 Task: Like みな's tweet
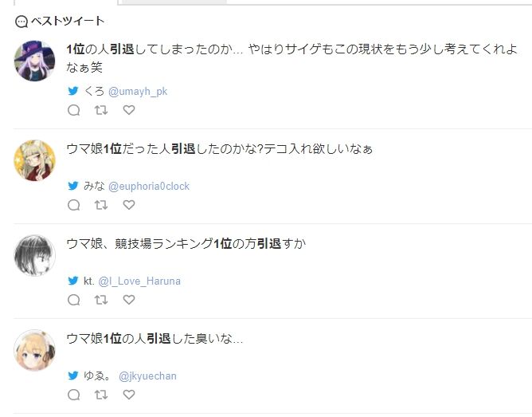point(129,206)
